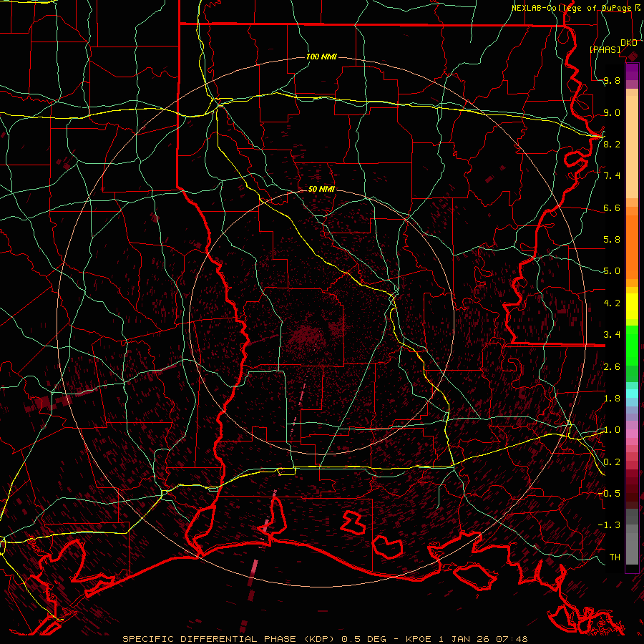This screenshot has height=644, width=644.
Task: Click the 3.4 value on the color scale
Action: pyautogui.click(x=612, y=335)
